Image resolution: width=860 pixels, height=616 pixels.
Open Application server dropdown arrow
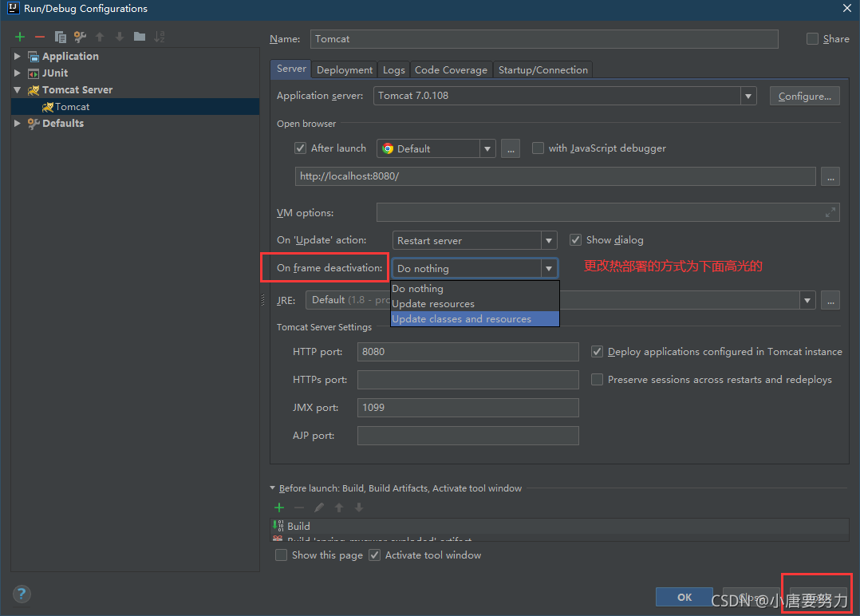point(748,96)
